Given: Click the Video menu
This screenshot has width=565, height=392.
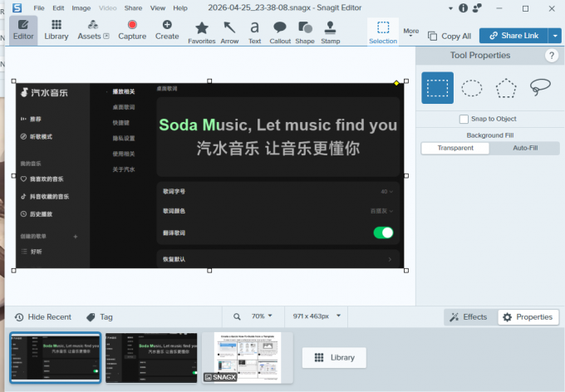Looking at the screenshot, I should coord(107,8).
